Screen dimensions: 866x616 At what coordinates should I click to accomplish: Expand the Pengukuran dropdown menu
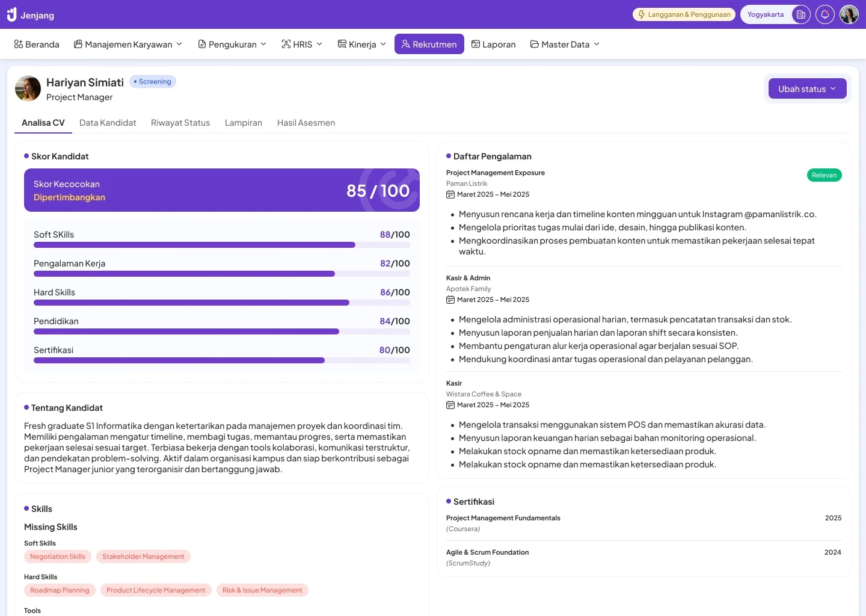pyautogui.click(x=232, y=45)
